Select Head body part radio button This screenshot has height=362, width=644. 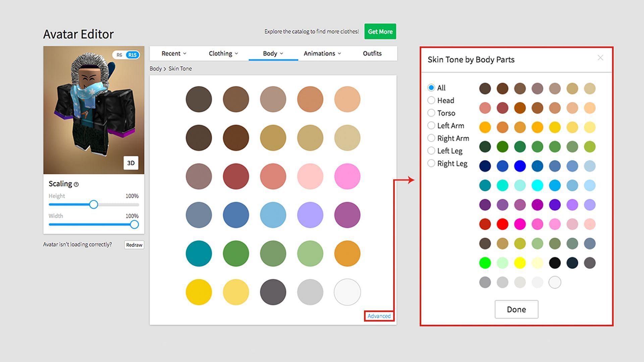click(x=433, y=100)
